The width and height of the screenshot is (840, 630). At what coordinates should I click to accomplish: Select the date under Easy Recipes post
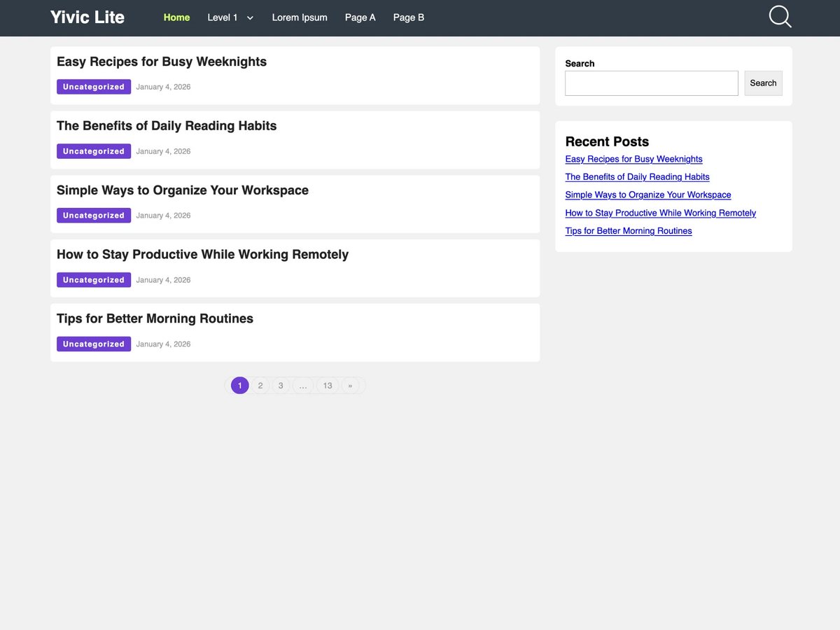[x=163, y=87]
